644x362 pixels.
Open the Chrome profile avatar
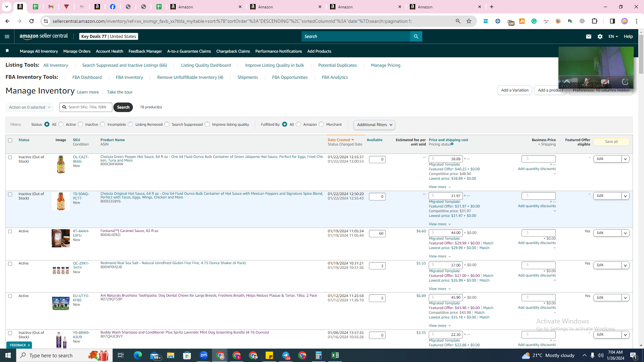(x=624, y=21)
